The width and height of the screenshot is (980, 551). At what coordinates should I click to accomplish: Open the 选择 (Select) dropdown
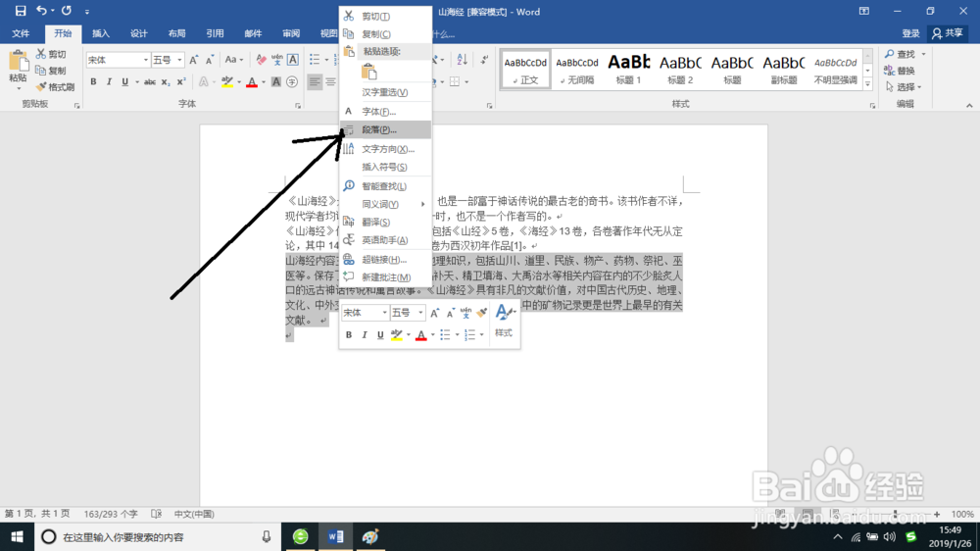905,87
